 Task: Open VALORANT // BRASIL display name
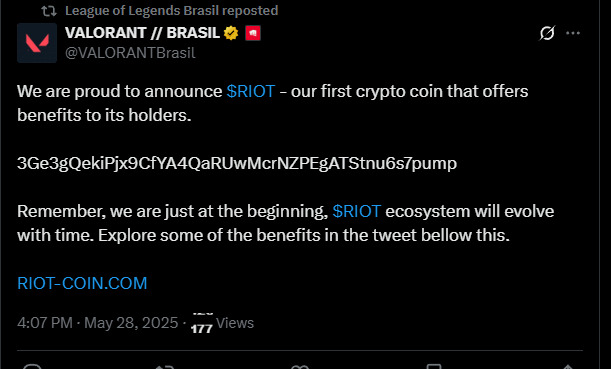pyautogui.click(x=142, y=33)
